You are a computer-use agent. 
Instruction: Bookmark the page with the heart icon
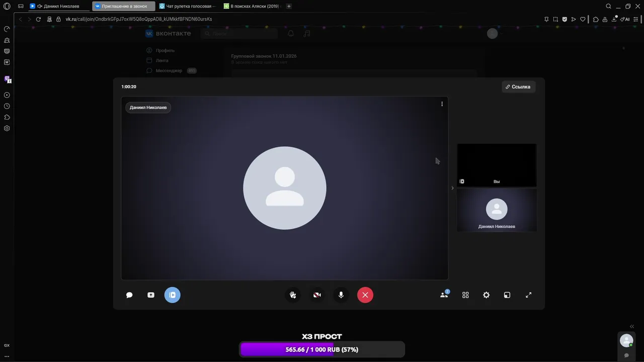point(583,19)
